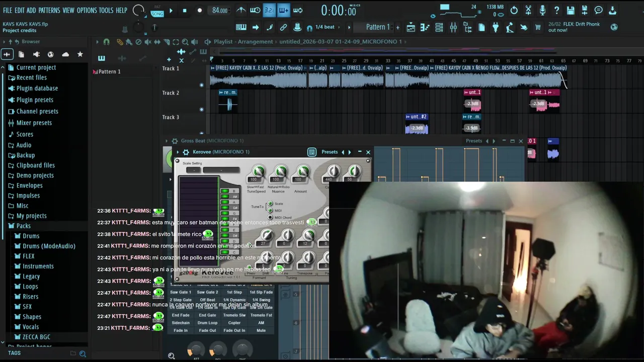Select MIDI Chord under Kerovee TuneTo
644x362 pixels.
click(270, 217)
